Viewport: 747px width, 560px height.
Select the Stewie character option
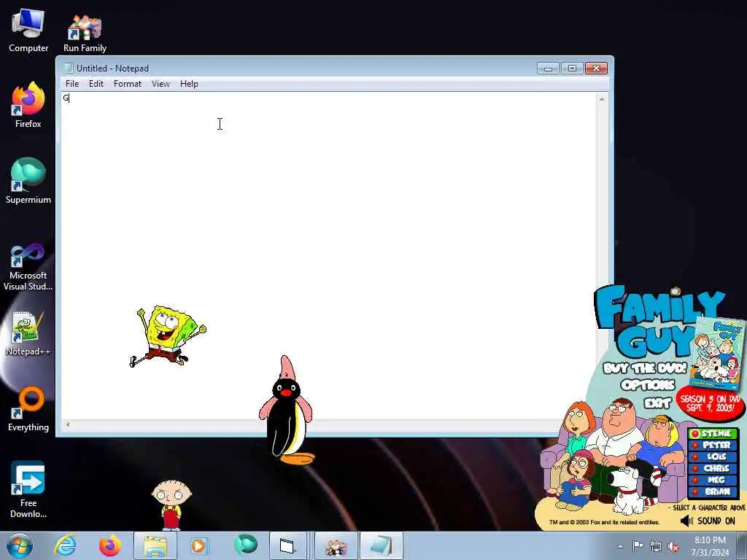tap(713, 433)
